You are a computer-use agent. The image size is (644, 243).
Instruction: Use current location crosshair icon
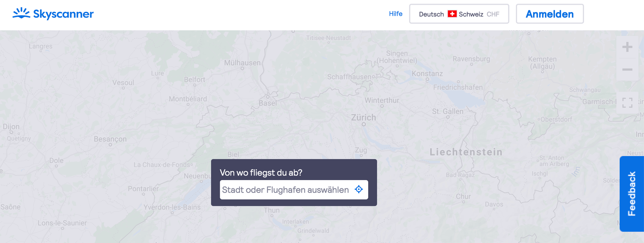(358, 189)
